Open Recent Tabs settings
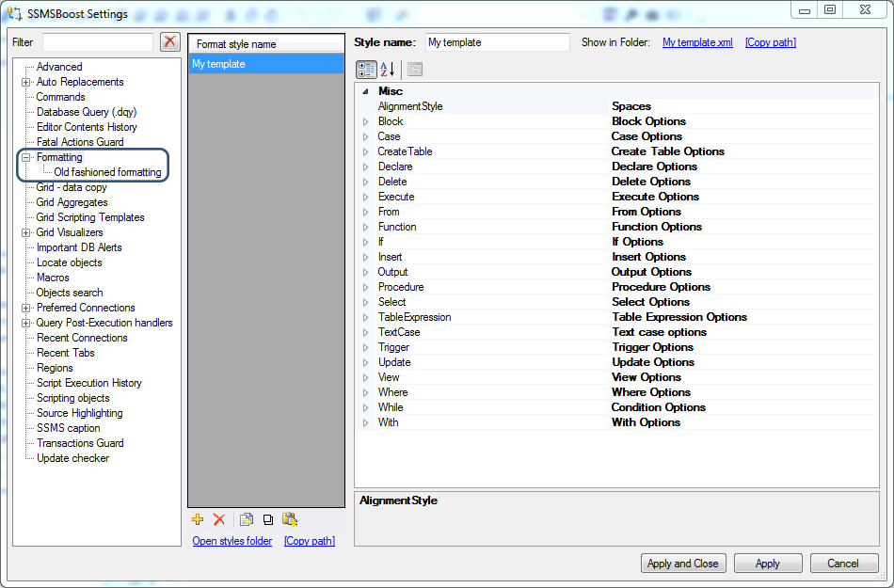The height and width of the screenshot is (588, 894). tap(66, 353)
